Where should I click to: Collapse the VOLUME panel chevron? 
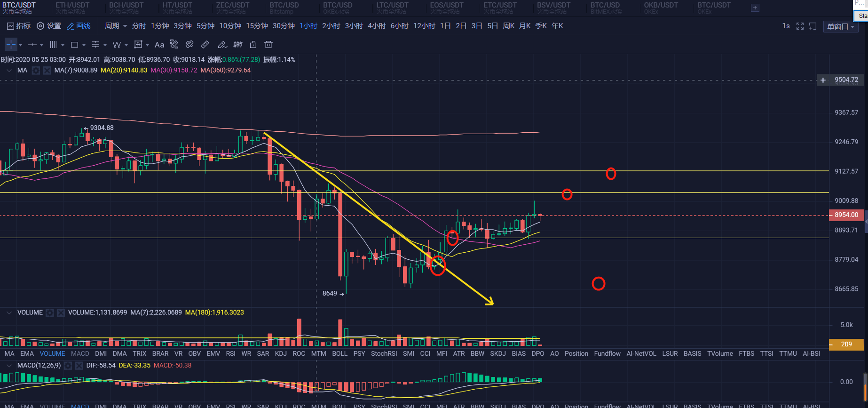(x=9, y=312)
